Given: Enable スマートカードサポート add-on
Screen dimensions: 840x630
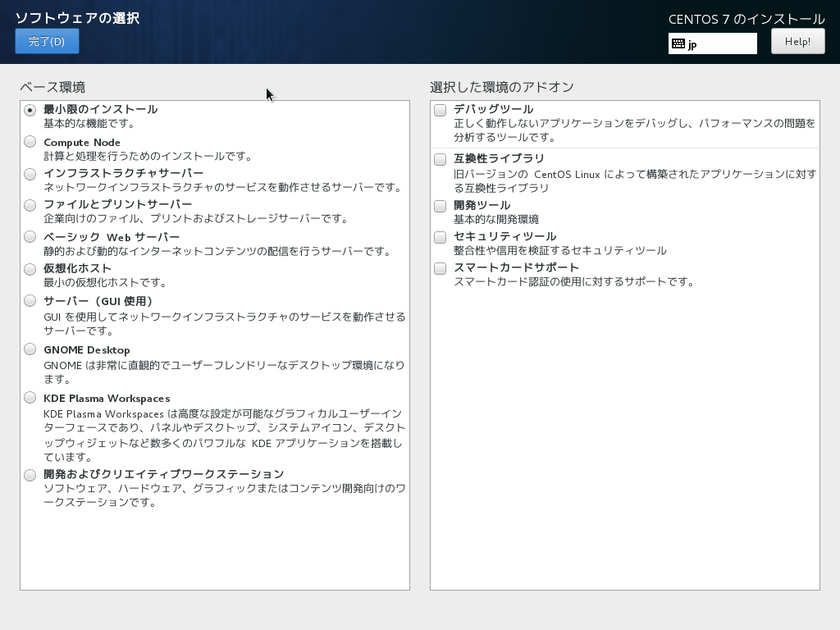Looking at the screenshot, I should pos(440,269).
